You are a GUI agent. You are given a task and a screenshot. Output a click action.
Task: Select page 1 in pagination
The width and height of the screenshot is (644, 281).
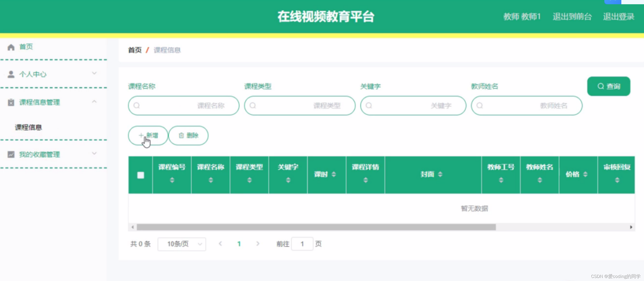point(239,244)
